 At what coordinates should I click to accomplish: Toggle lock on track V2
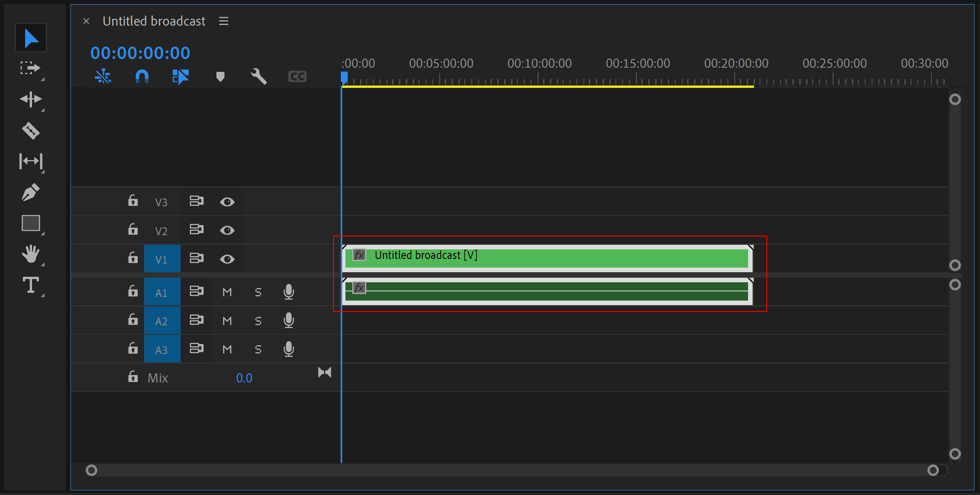(x=133, y=229)
